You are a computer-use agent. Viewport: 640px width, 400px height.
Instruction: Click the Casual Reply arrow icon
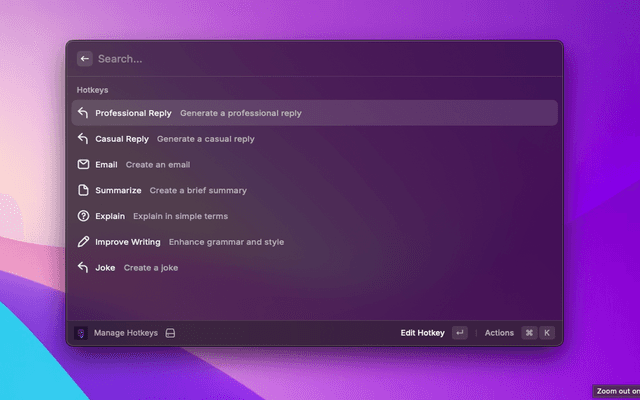(x=84, y=139)
